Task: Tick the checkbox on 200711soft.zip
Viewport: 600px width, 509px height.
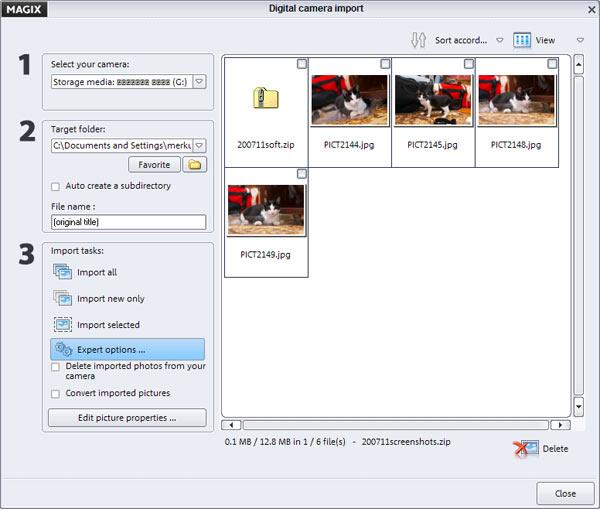Action: click(x=302, y=64)
